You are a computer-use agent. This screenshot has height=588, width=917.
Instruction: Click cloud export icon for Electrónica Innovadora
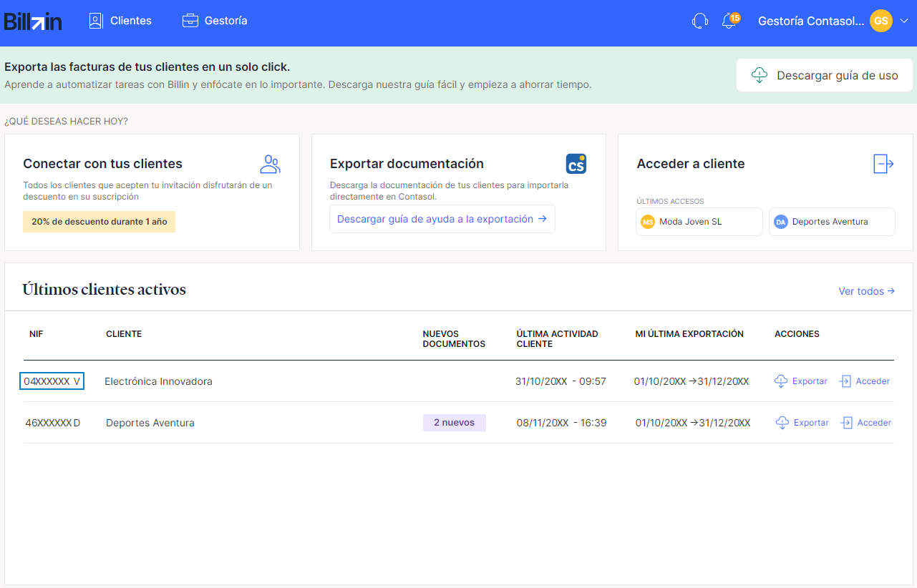pyautogui.click(x=781, y=381)
